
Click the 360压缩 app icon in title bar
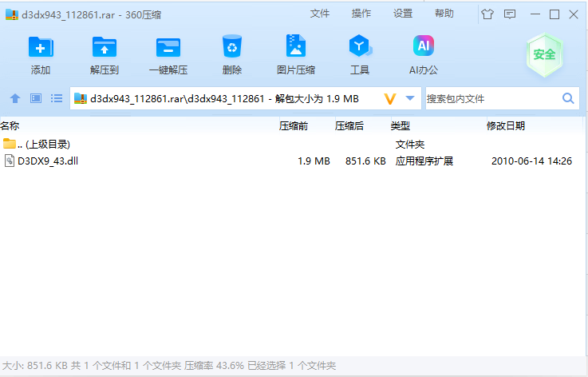[12, 14]
